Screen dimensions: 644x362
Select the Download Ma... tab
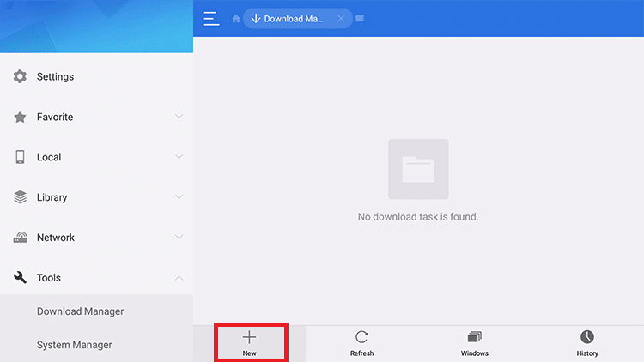[x=298, y=19]
